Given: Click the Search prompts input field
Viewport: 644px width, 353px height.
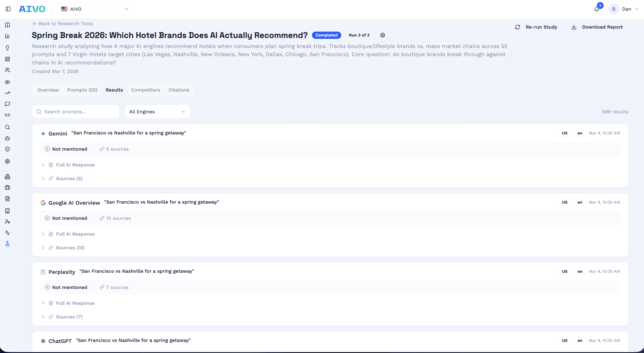Looking at the screenshot, I should (x=75, y=112).
